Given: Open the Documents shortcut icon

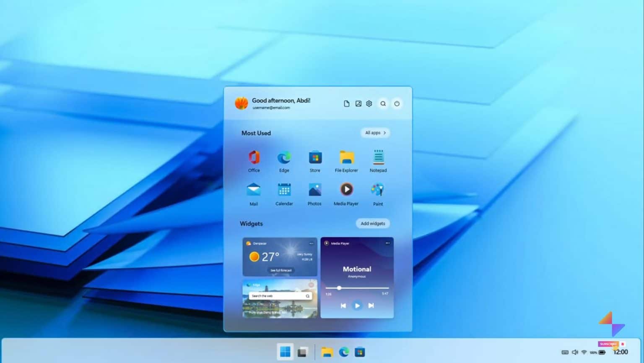Looking at the screenshot, I should [347, 103].
